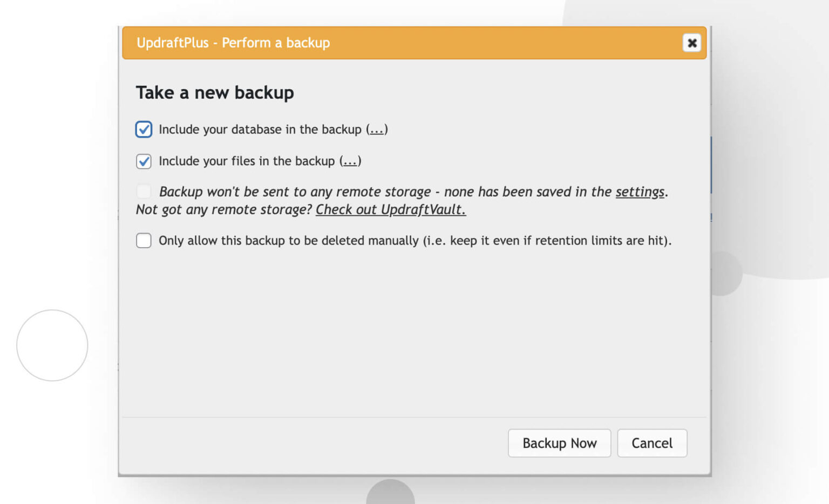This screenshot has height=504, width=829.
Task: Click the 'Include your database in the backup' label text
Action: [260, 130]
